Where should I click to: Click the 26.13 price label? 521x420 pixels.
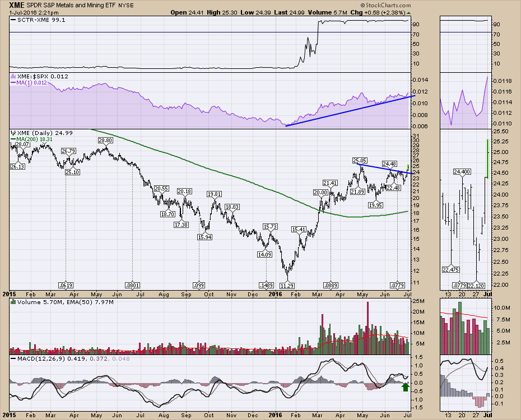coord(17,167)
